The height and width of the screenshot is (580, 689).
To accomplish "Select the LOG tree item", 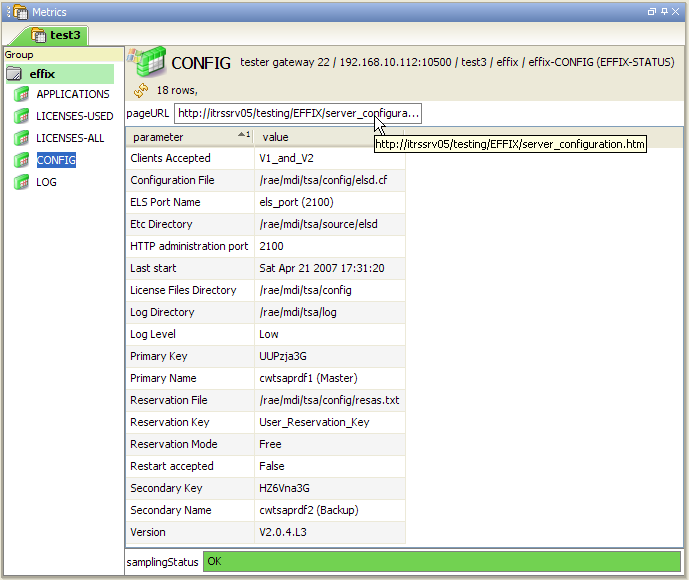I will coord(47,183).
